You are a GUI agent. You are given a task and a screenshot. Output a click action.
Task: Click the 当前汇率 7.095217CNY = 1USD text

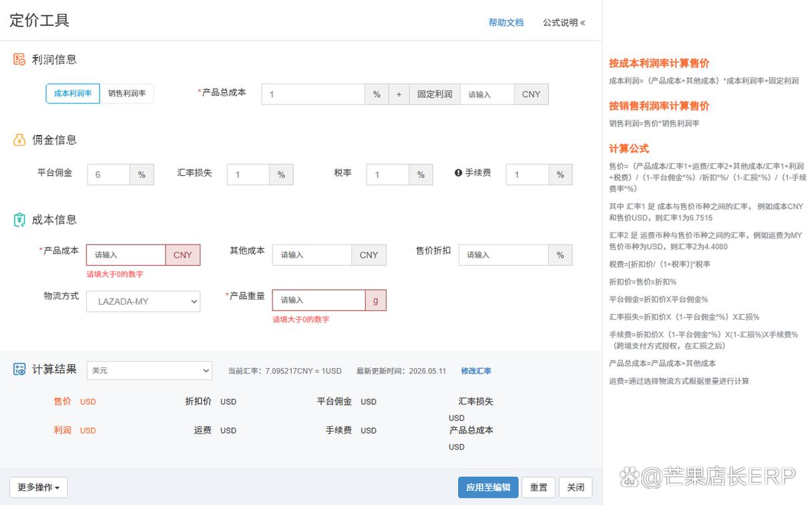pyautogui.click(x=284, y=371)
